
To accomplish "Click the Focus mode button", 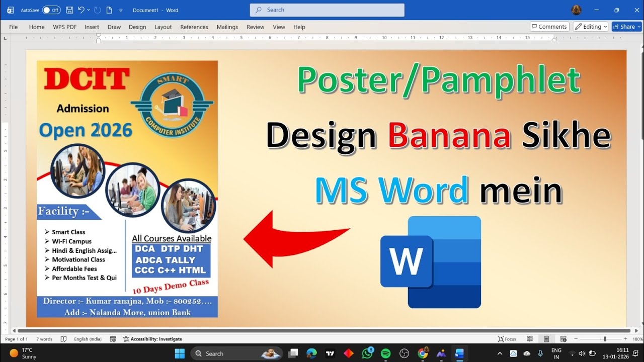I will click(x=507, y=339).
